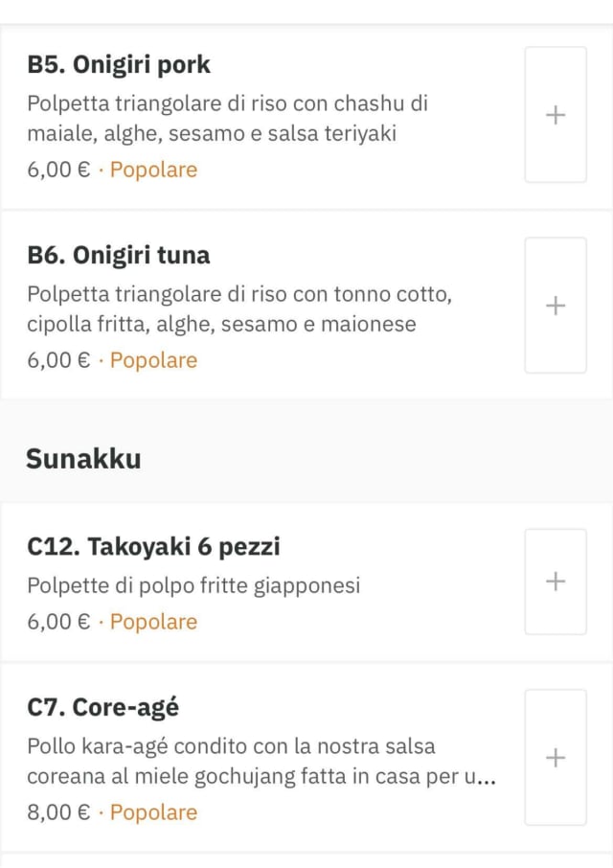
Task: Click the Polpette di polpo fritte description
Action: [x=193, y=584]
